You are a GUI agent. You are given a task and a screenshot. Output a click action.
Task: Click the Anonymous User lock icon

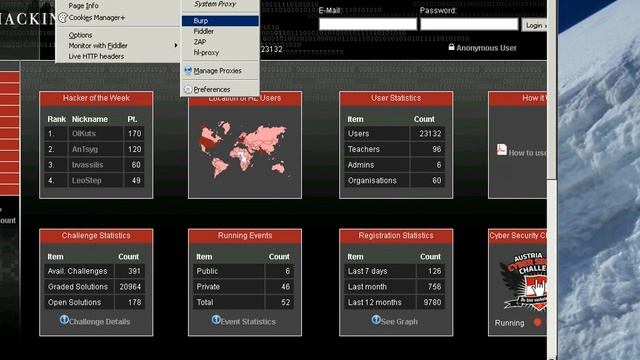(x=451, y=47)
